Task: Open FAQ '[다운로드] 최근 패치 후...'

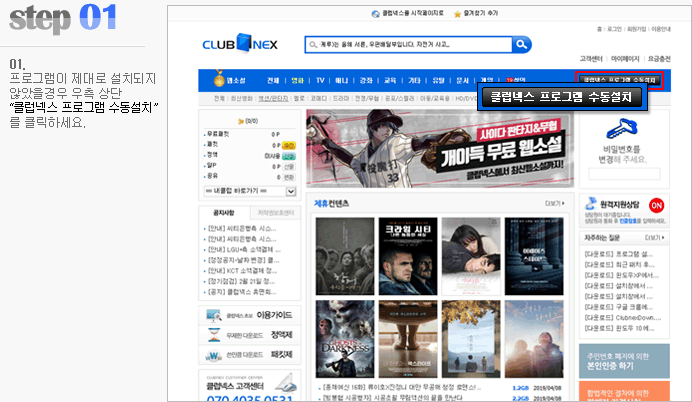Action: (620, 265)
